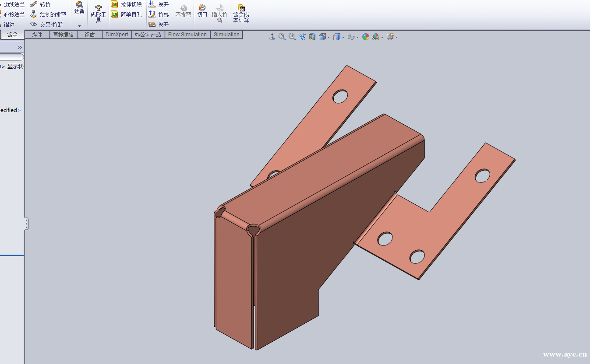
Task: Click the Extruded Cut (拉伸切除) icon
Action: tap(114, 4)
